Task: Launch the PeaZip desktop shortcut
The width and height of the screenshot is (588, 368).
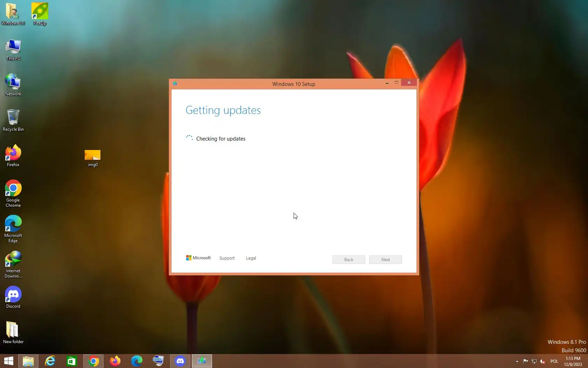Action: 40,14
